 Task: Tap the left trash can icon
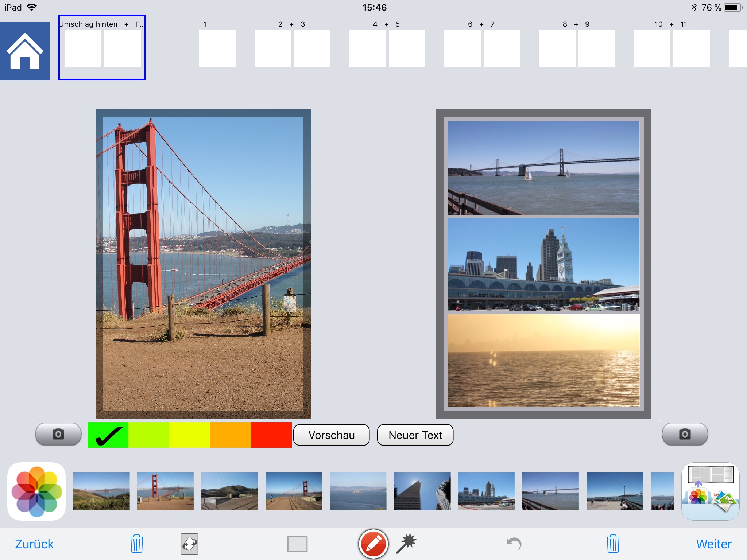coord(137,544)
